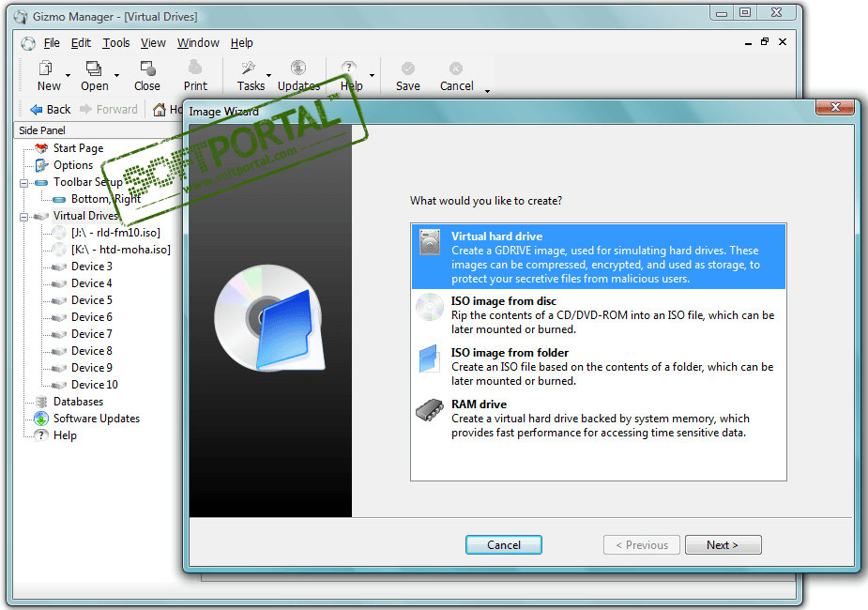Open the toolbar overflow arrow after Cancel

coord(487,91)
